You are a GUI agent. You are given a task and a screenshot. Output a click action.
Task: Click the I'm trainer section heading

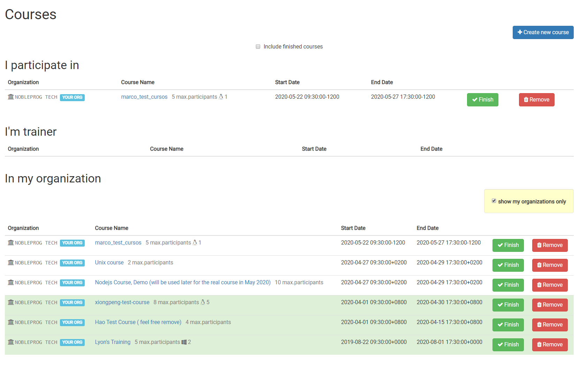tap(31, 132)
